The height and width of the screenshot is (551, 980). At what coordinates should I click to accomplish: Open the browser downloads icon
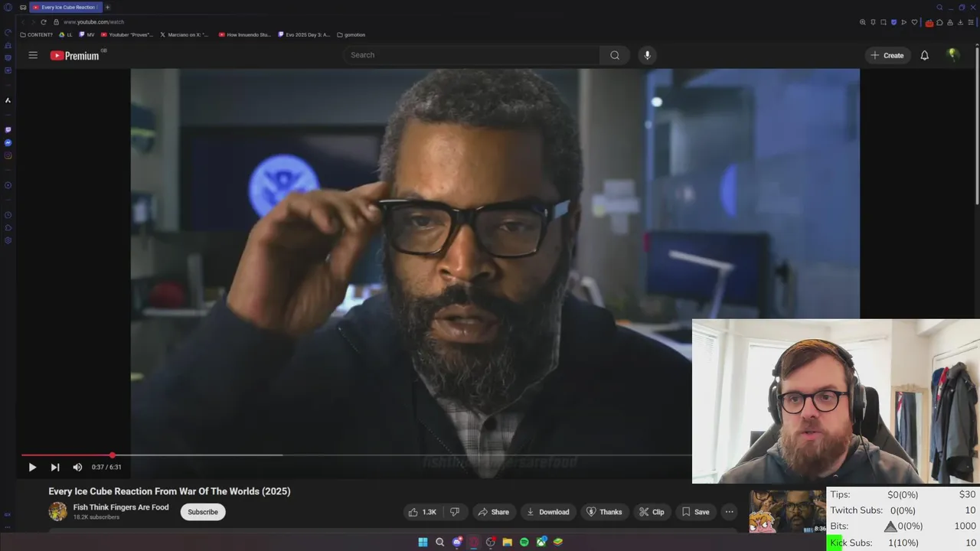pos(959,22)
